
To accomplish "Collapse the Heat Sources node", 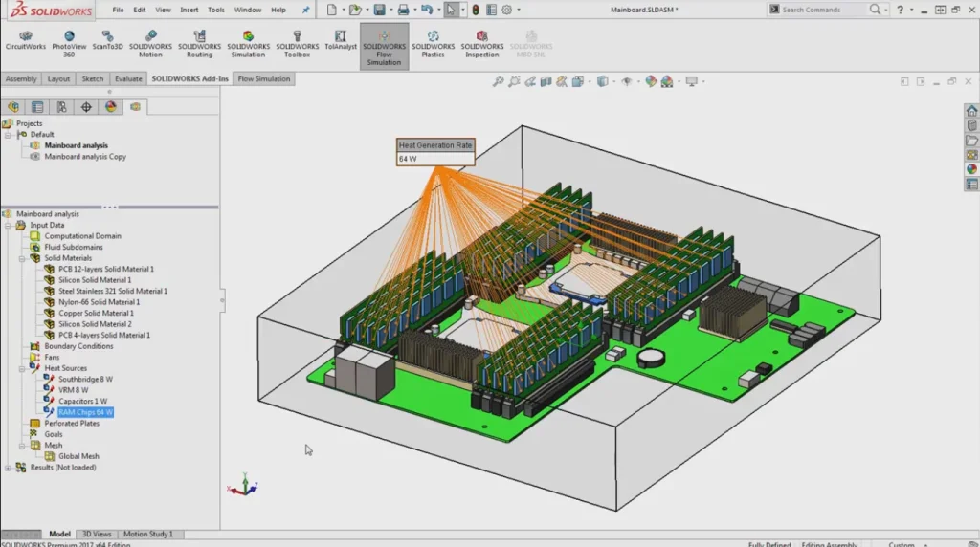I will (22, 368).
